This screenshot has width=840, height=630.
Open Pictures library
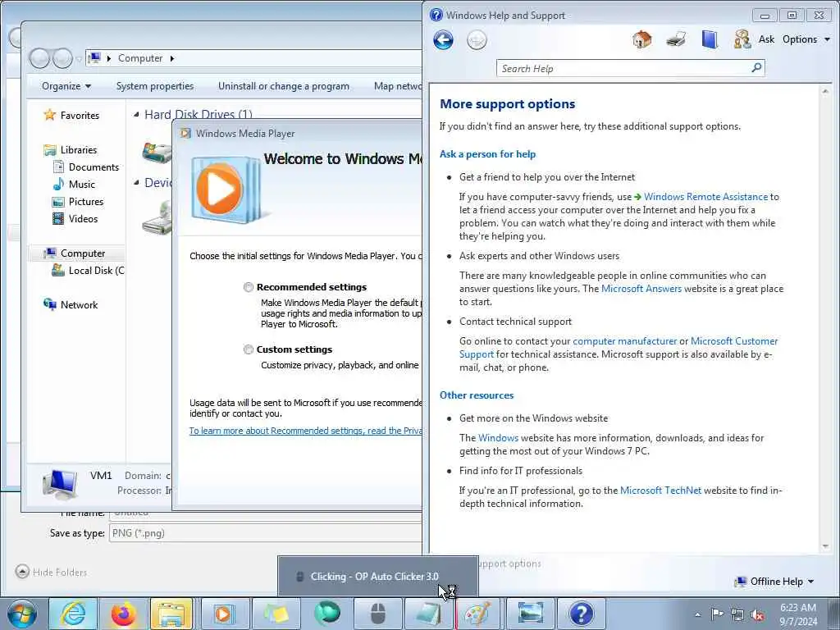(x=85, y=202)
